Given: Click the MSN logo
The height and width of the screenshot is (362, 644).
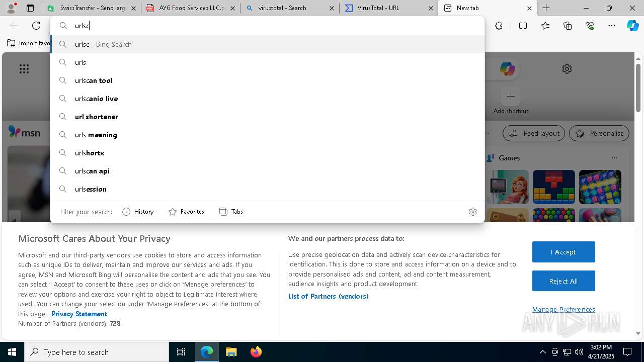Looking at the screenshot, I should pos(24,132).
